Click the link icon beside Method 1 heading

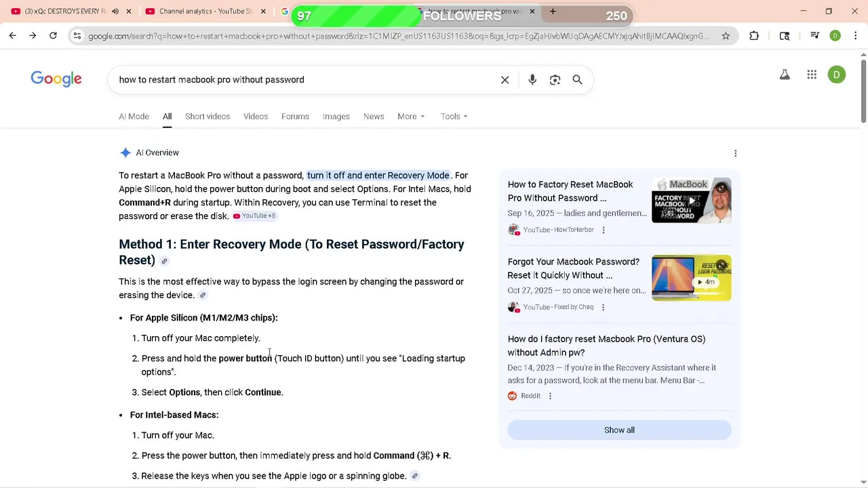[164, 261]
